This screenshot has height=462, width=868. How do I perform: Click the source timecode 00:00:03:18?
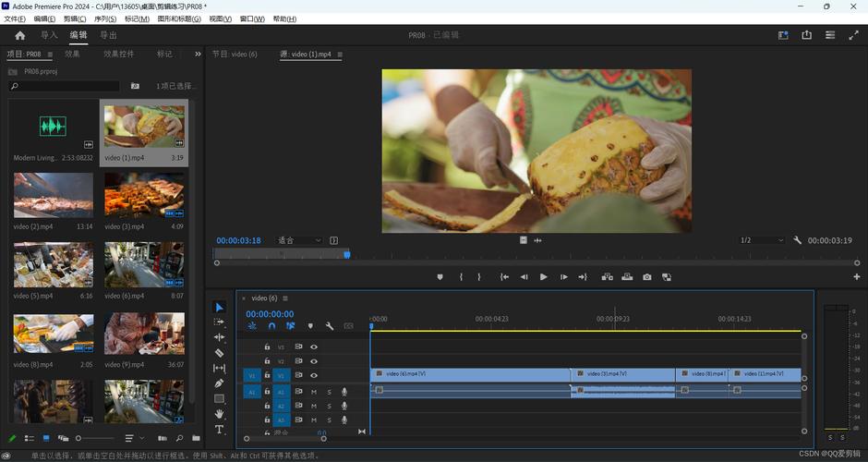(x=238, y=240)
